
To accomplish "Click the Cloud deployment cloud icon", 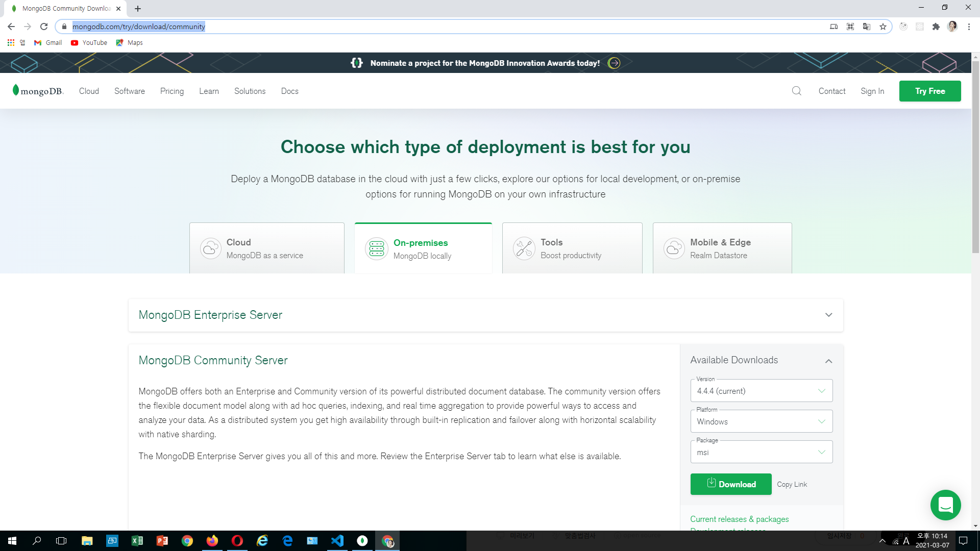I will coord(210,248).
